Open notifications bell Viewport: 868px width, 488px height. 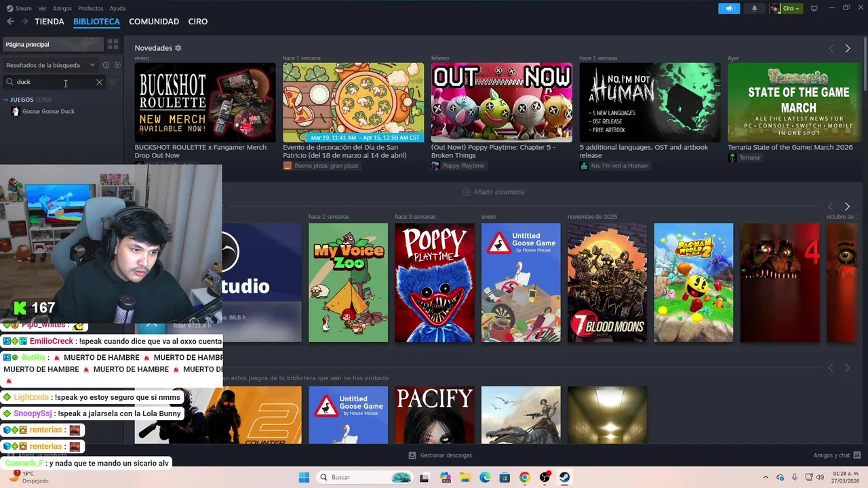(x=754, y=8)
